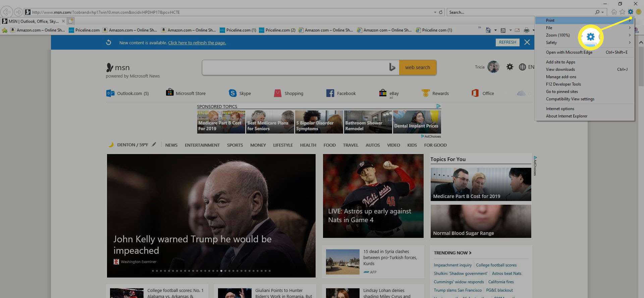The width and height of the screenshot is (644, 298).
Task: Open Compatibility View settings
Action: coord(585,99)
